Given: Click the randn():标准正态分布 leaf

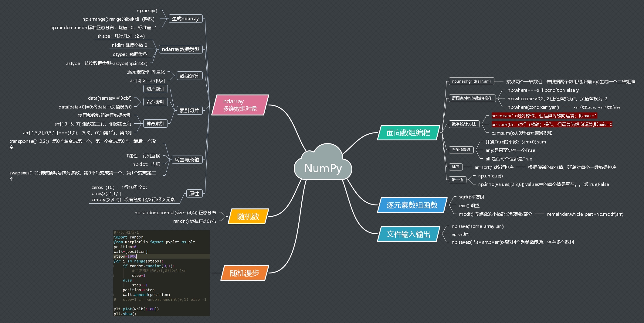Looking at the screenshot, I should tap(195, 221).
